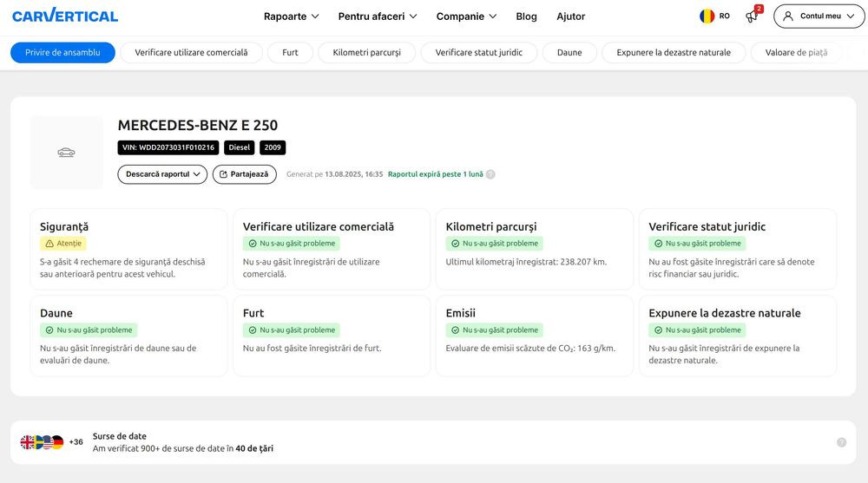Open the Ajutor help link
Screen dimensions: 868x483
(570, 16)
